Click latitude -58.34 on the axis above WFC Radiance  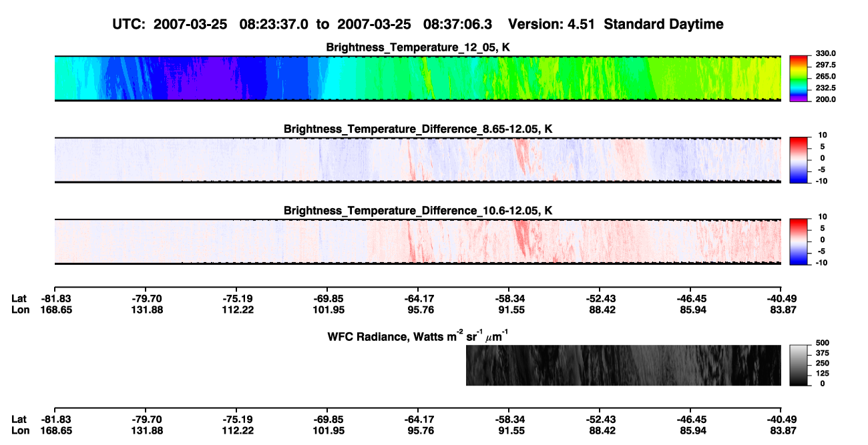(x=509, y=299)
